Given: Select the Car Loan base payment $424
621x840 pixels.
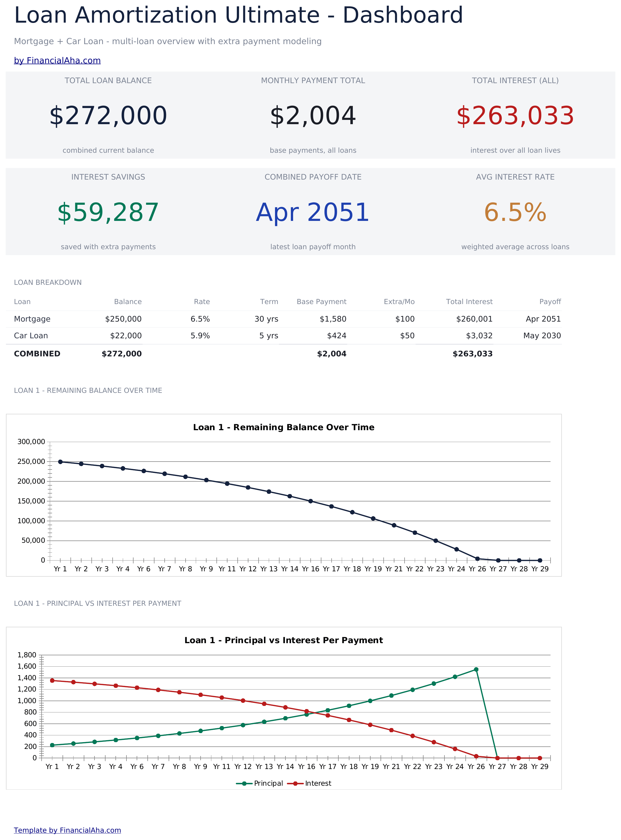Looking at the screenshot, I should coord(337,336).
